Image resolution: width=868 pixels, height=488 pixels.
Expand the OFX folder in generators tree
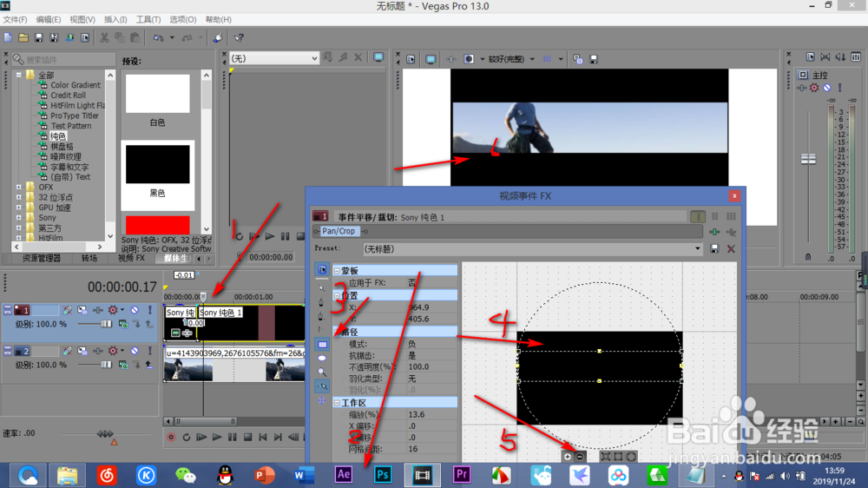pos(19,188)
